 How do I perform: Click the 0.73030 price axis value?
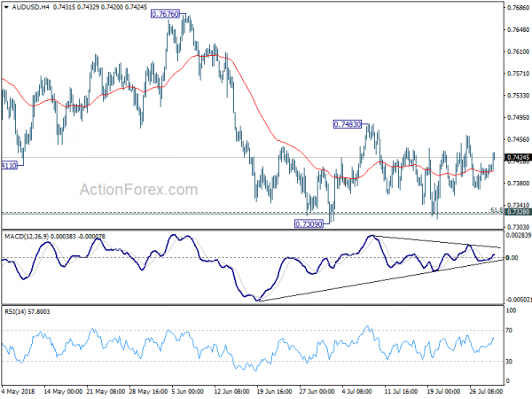coord(518,227)
